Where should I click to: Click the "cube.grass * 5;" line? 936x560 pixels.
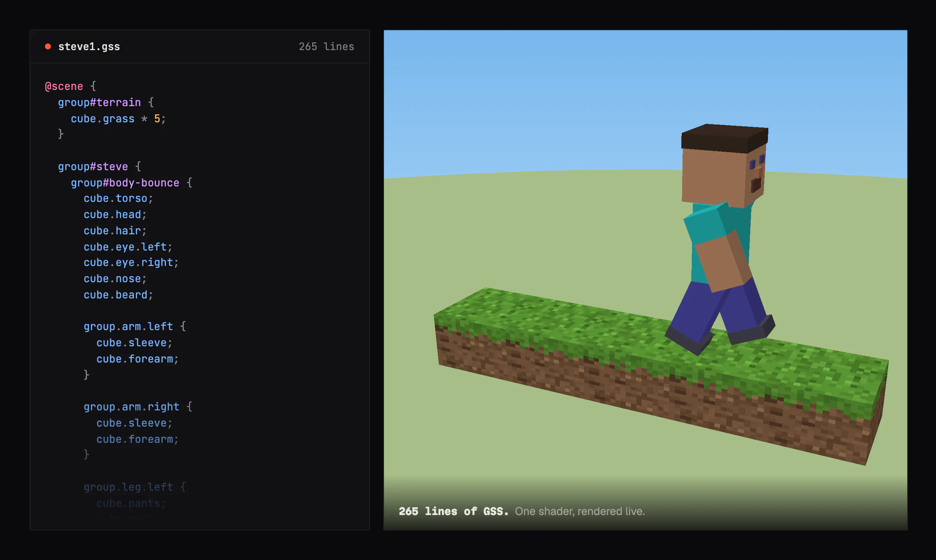[x=118, y=119]
